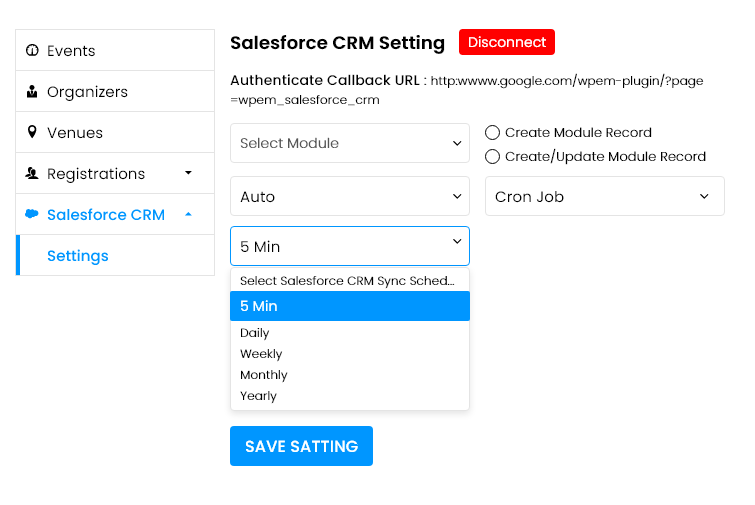Open the Organizers menu item
755x505 pixels.
[115, 91]
